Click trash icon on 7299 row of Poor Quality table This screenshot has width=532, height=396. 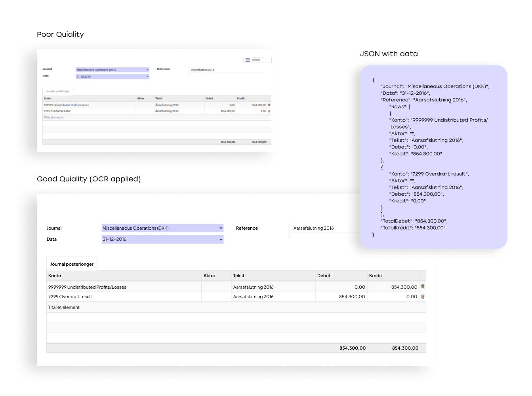click(269, 111)
